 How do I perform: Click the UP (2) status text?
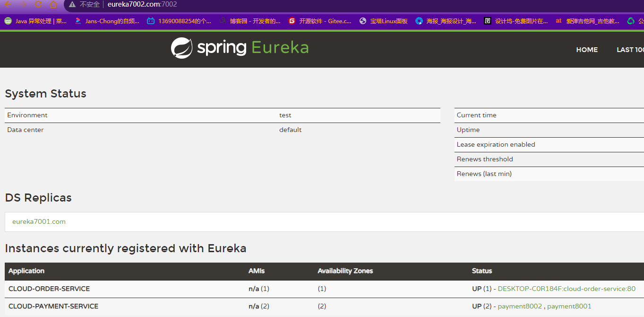(x=482, y=306)
